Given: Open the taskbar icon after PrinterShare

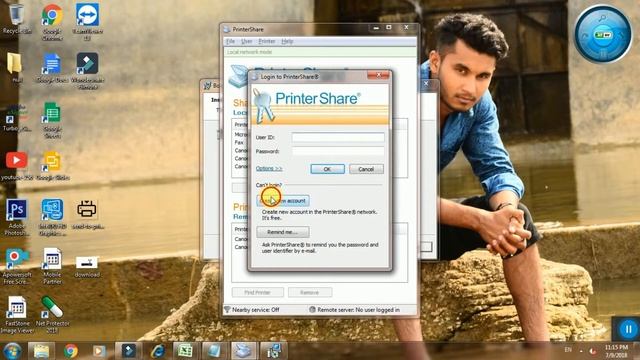Looking at the screenshot, I should coord(273,351).
